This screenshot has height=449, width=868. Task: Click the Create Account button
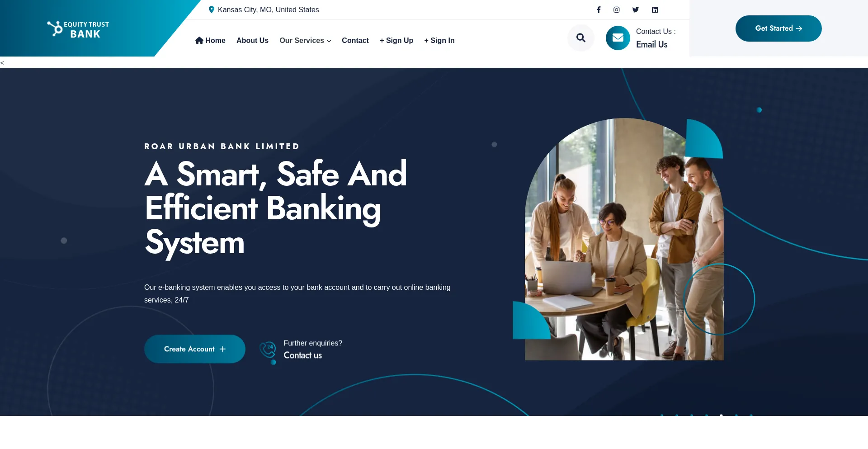195,349
